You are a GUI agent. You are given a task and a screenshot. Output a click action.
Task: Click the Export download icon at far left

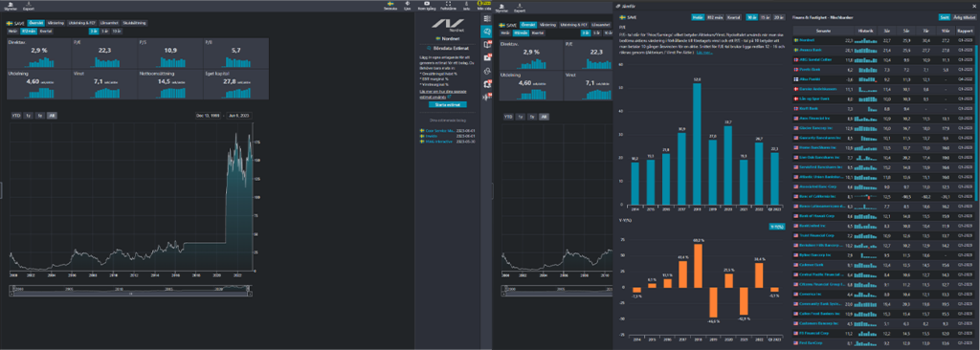[28, 7]
